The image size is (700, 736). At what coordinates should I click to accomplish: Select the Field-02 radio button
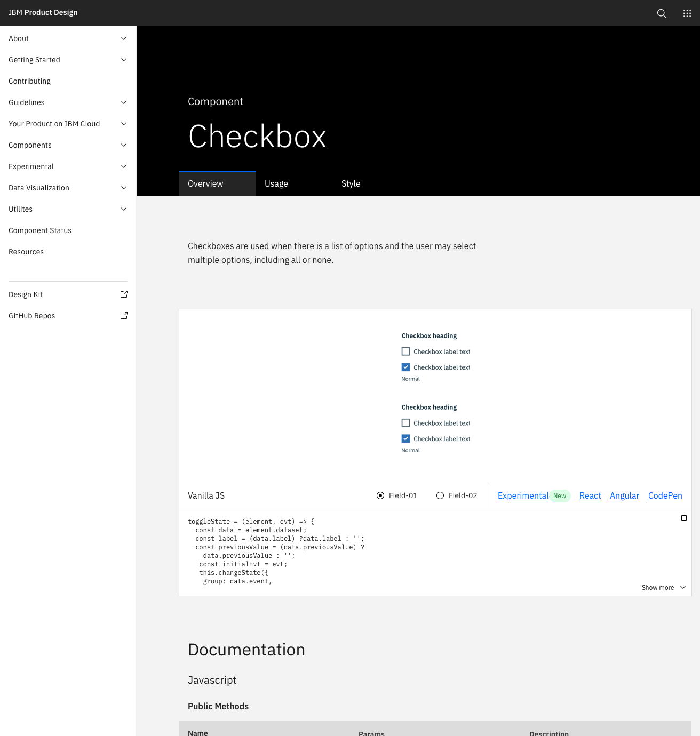click(440, 495)
